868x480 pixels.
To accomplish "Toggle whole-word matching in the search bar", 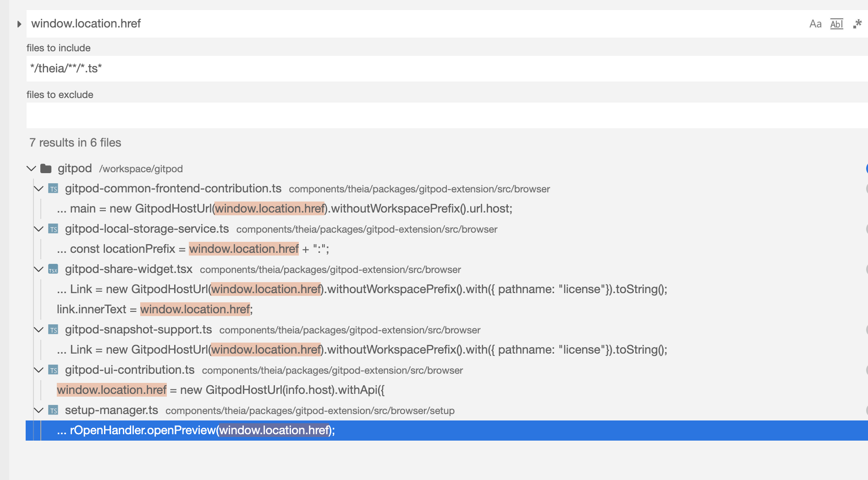I will (836, 23).
